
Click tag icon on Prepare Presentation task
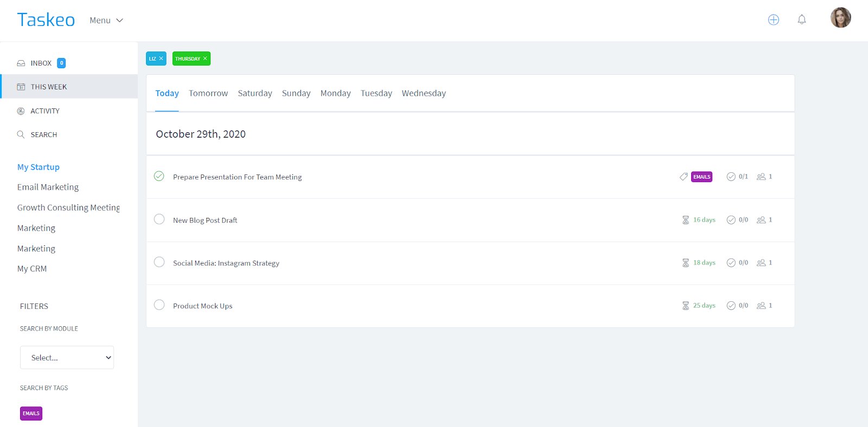[684, 177]
